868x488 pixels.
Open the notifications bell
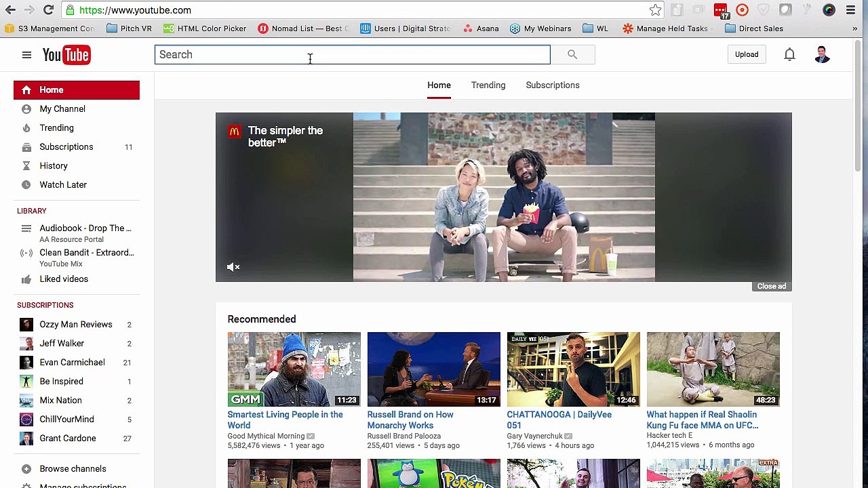point(789,54)
